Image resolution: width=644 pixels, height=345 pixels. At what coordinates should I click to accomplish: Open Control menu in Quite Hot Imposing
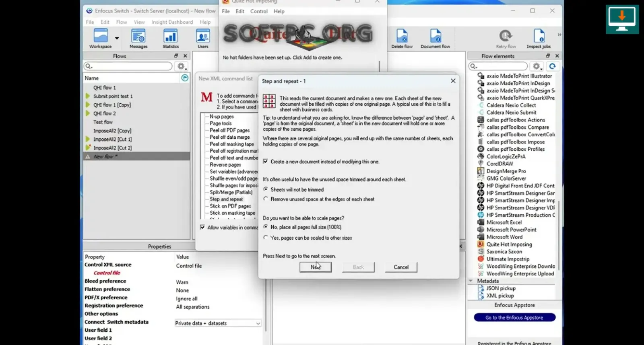[259, 11]
